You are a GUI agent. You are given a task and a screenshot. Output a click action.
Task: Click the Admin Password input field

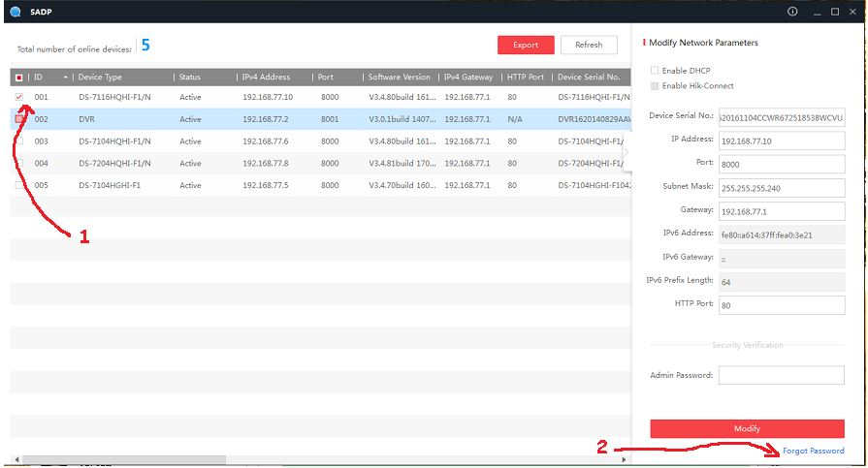(781, 375)
